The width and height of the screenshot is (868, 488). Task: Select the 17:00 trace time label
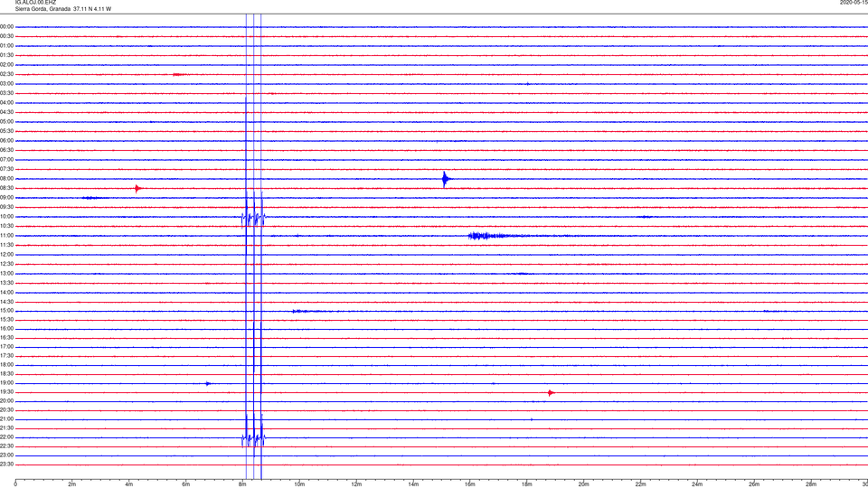[x=6, y=347]
